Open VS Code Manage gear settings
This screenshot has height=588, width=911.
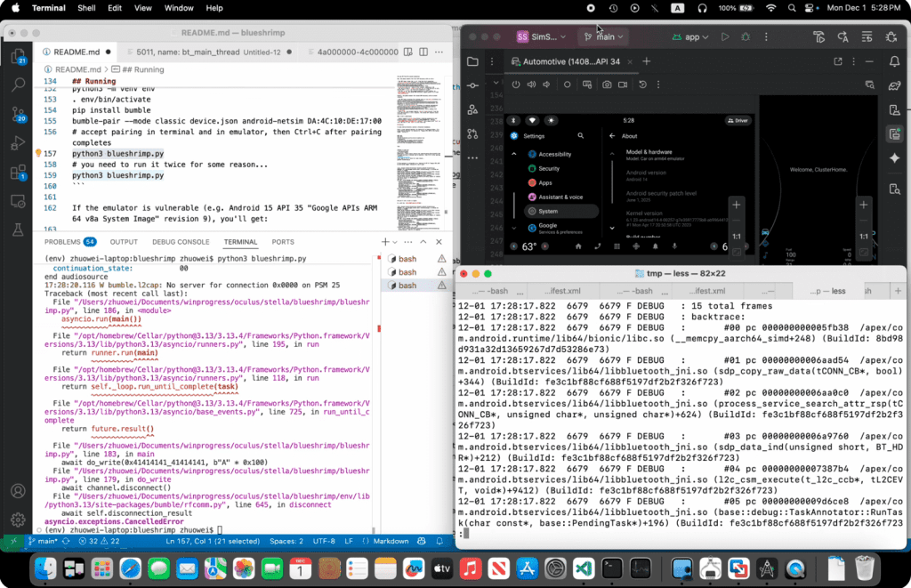coord(19,520)
